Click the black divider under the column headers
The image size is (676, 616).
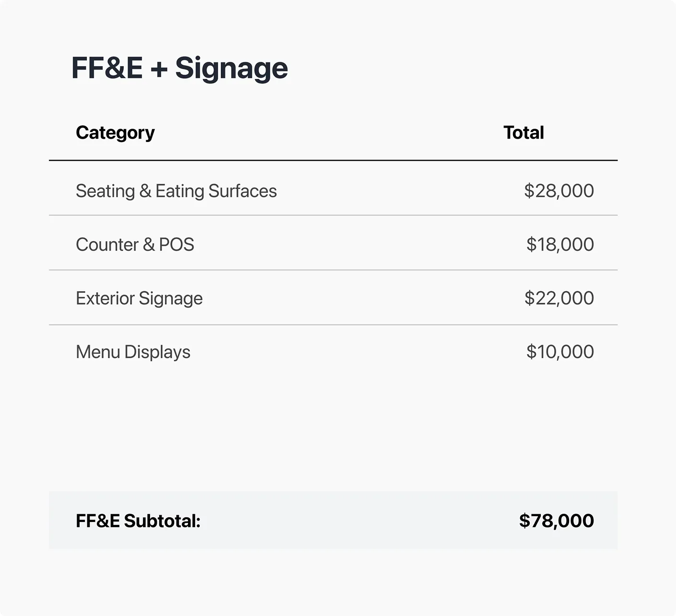point(333,160)
